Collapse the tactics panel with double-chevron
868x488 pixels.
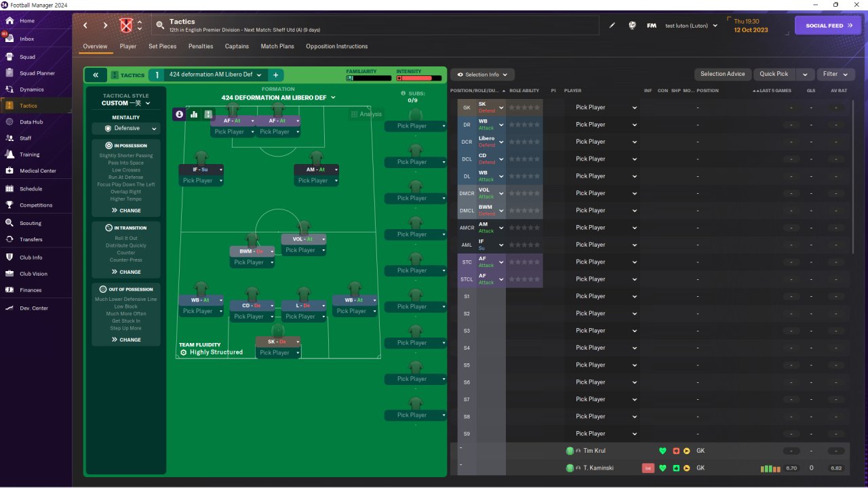tap(96, 75)
